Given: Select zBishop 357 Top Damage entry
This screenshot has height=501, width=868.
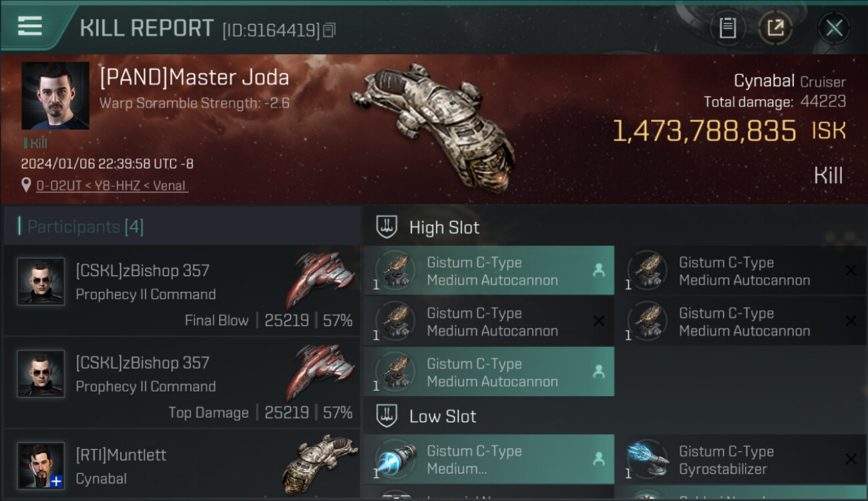Looking at the screenshot, I should [182, 383].
